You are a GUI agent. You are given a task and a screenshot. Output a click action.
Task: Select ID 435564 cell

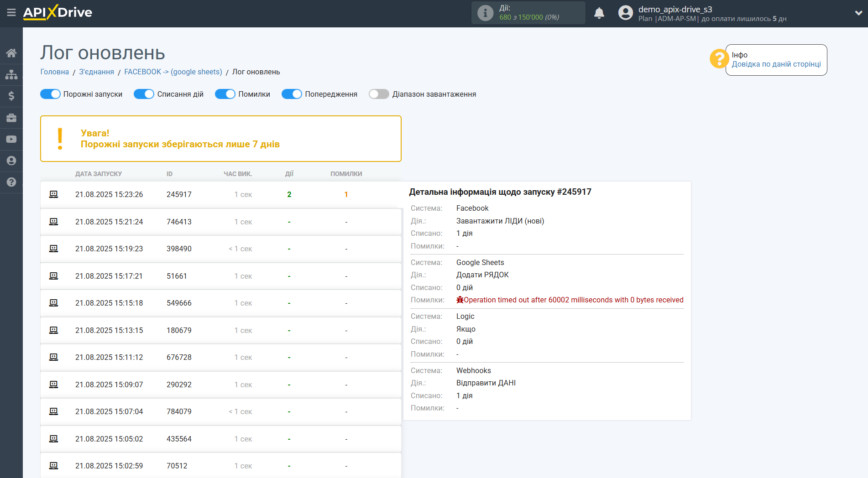click(179, 439)
